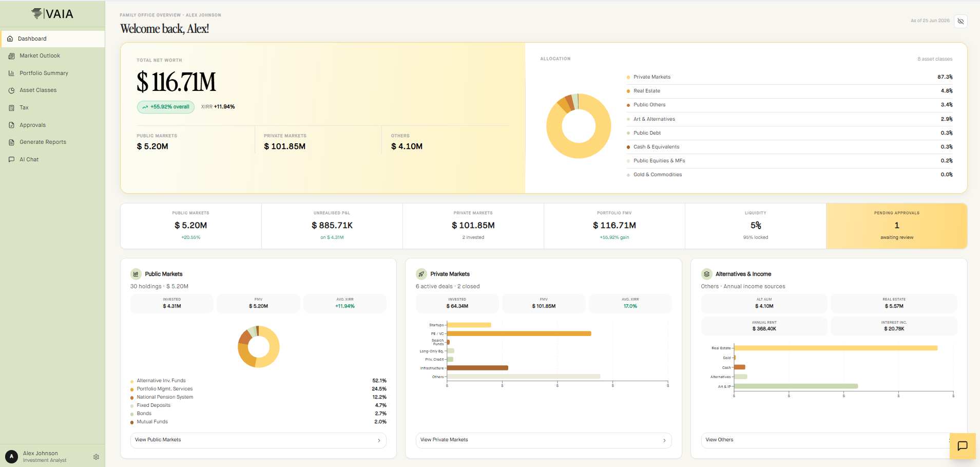Click the Market Outlook newspaper icon
Image resolution: width=980 pixels, height=467 pixels.
pos(11,56)
